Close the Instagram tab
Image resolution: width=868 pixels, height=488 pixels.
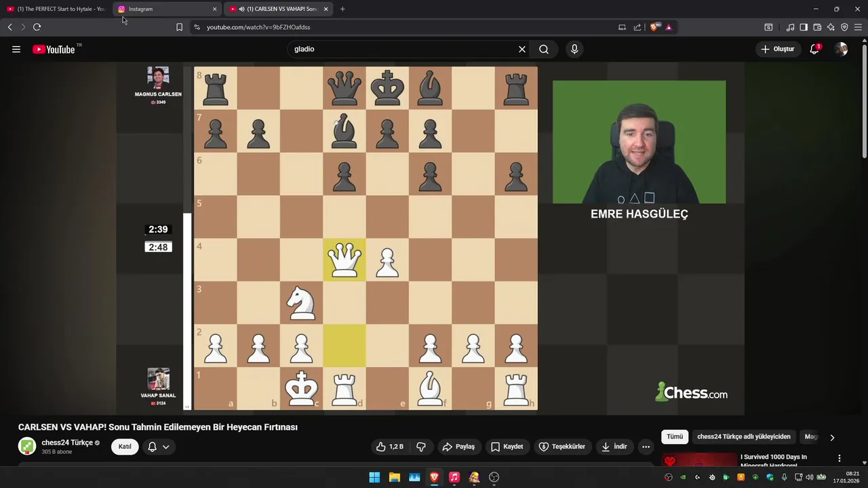coord(215,9)
